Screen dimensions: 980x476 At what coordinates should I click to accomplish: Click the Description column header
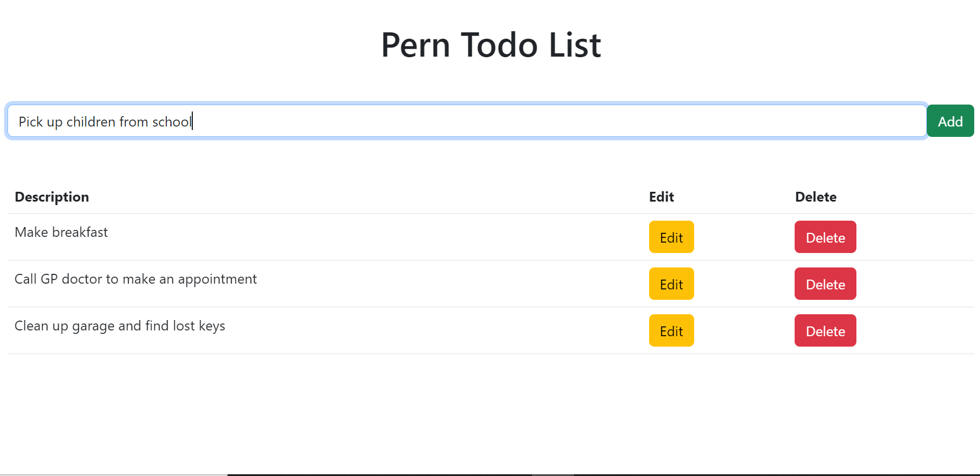52,197
